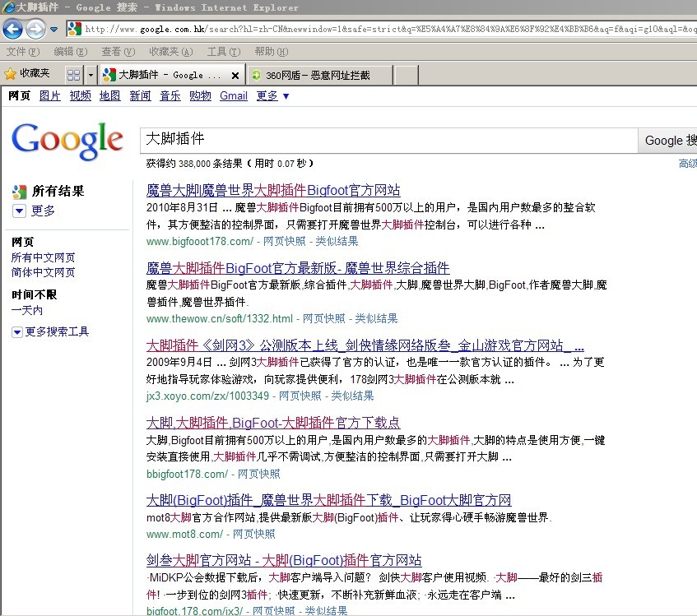The image size is (697, 616).
Task: Open result 大脚(BigFoot)插件_魔兽世界大脚插件下载
Action: (x=328, y=500)
